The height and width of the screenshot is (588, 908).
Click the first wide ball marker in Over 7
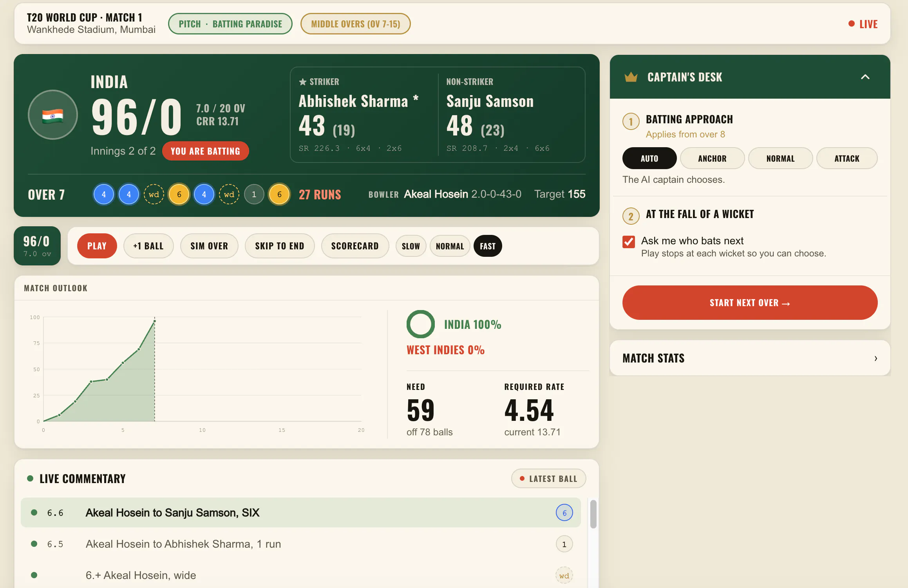point(154,194)
